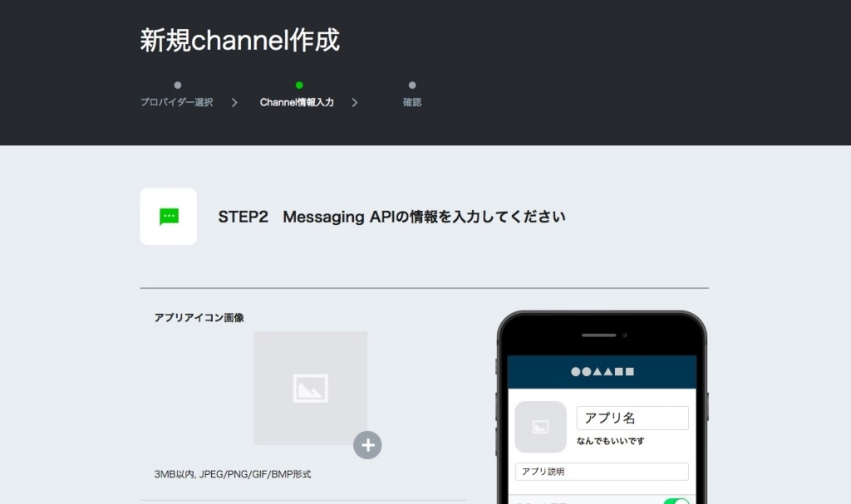
Task: Select the 確認 step
Action: click(412, 102)
